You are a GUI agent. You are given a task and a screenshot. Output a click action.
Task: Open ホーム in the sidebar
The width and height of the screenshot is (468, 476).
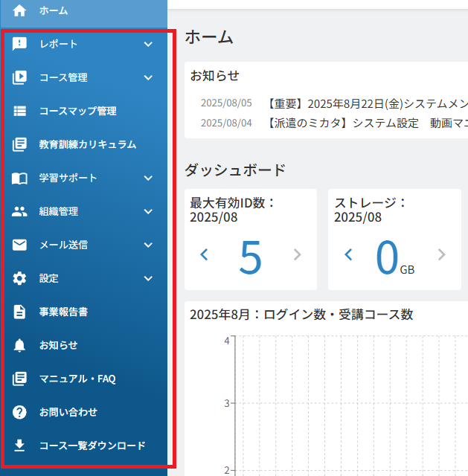click(x=83, y=12)
